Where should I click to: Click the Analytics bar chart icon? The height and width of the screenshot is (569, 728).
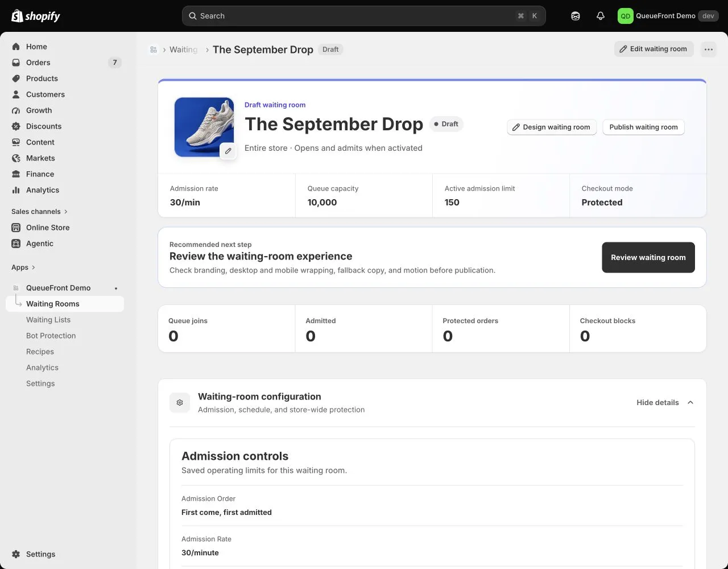click(16, 190)
